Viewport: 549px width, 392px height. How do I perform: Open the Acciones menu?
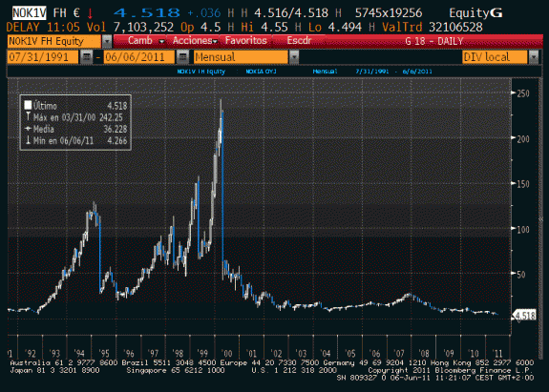pos(193,41)
